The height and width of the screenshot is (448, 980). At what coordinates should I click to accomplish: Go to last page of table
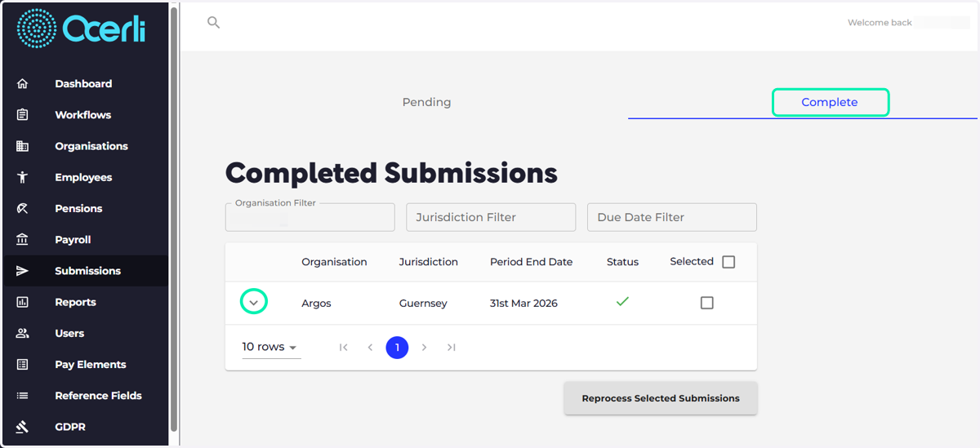click(451, 348)
